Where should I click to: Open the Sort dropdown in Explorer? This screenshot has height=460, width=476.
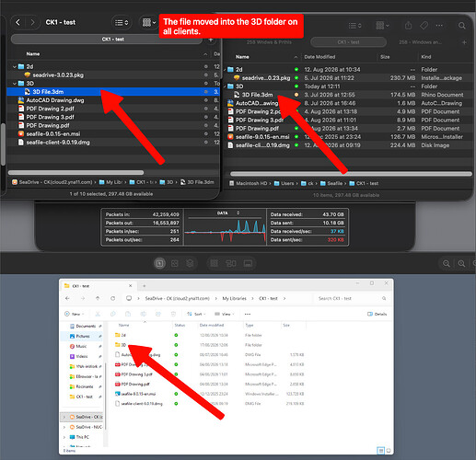[196, 314]
